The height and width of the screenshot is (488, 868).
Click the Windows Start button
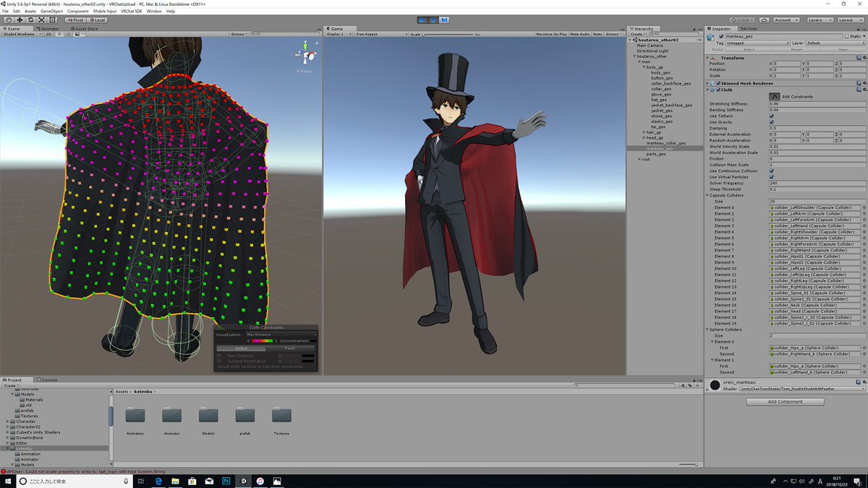7,481
